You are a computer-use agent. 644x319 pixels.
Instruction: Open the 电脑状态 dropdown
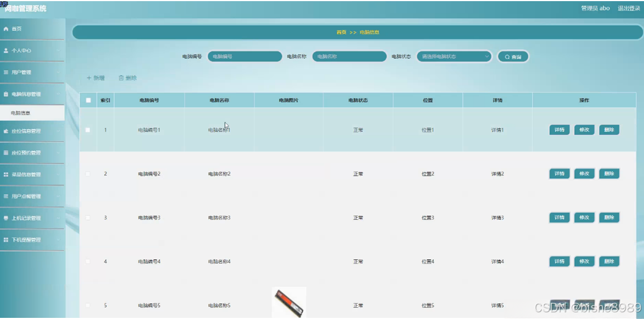tap(454, 56)
